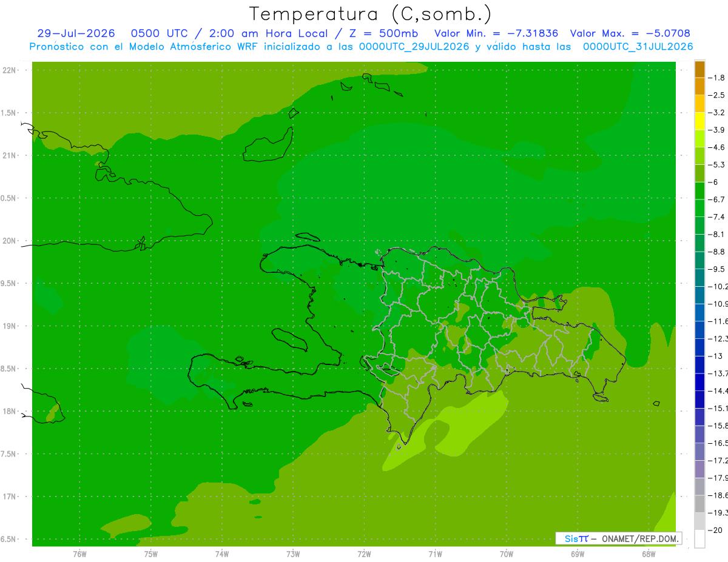Viewport: 728px width, 562px height.
Task: Click the 'Valor Min. = -7.31836' value
Action: click(496, 33)
